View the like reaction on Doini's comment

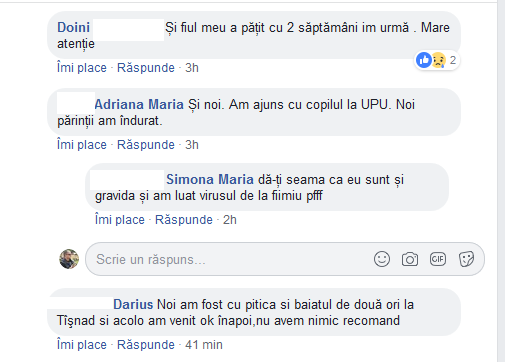(x=424, y=60)
